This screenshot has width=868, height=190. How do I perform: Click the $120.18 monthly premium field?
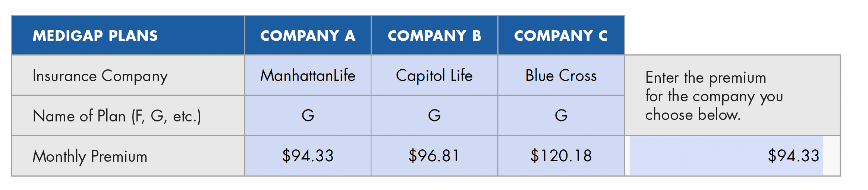point(561,156)
